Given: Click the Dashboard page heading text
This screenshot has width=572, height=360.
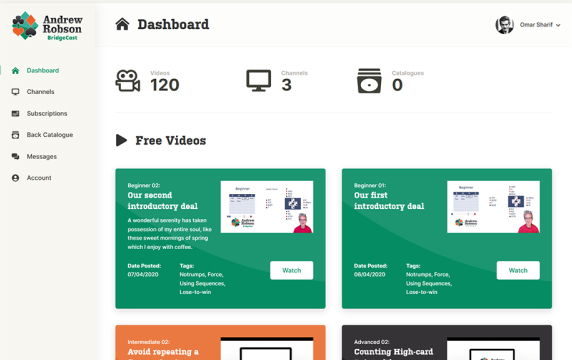Looking at the screenshot, I should (173, 24).
